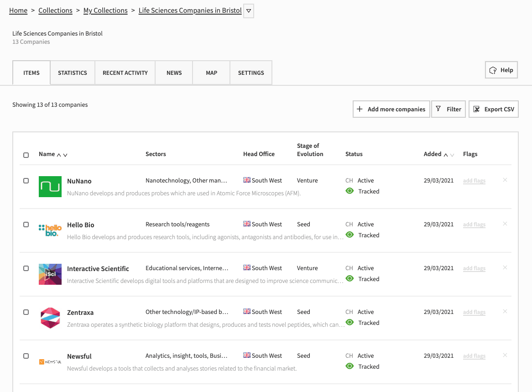532x392 pixels.
Task: Click UK flag icon in Hello Bio row
Action: point(247,224)
